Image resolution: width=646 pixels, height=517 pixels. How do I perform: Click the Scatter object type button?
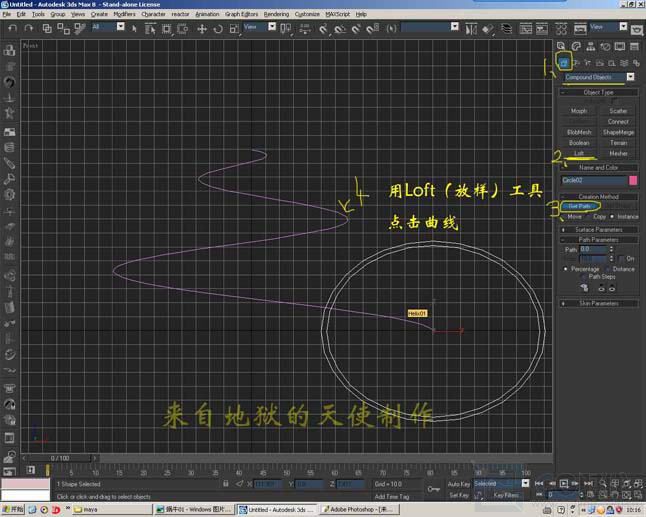618,111
